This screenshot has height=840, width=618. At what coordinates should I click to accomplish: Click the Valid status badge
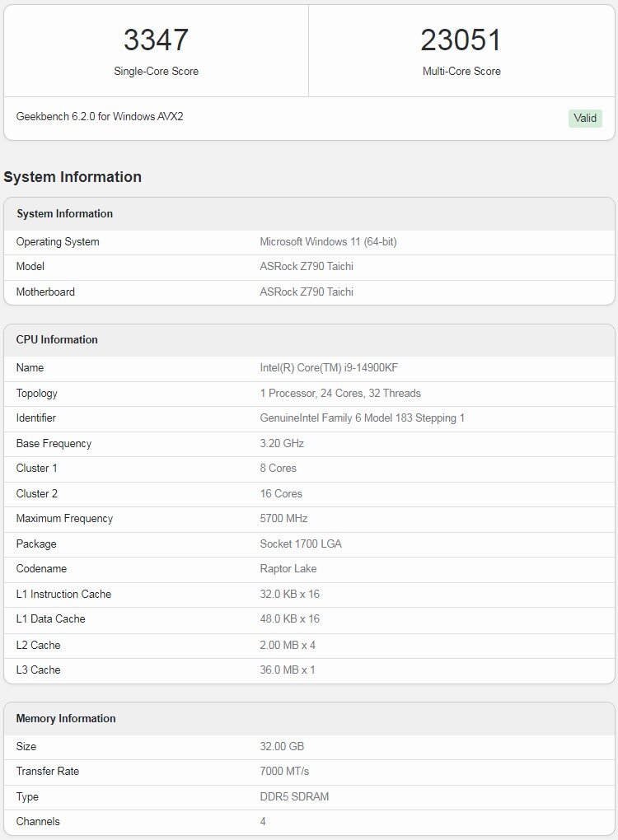pyautogui.click(x=585, y=118)
